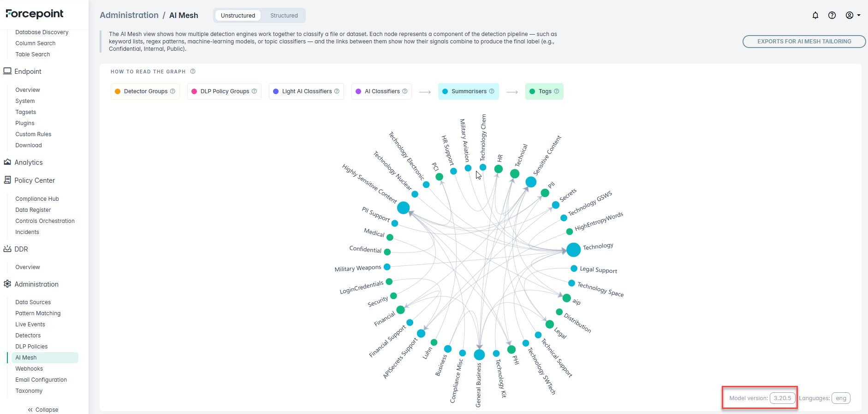Viewport: 868px width, 414px height.
Task: Click info icon beside Detector Groups
Action: point(172,91)
